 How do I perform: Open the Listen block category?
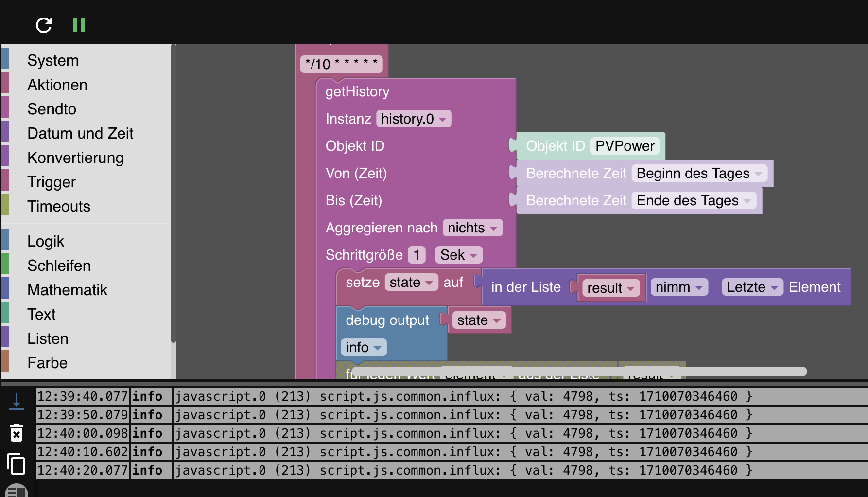point(48,338)
